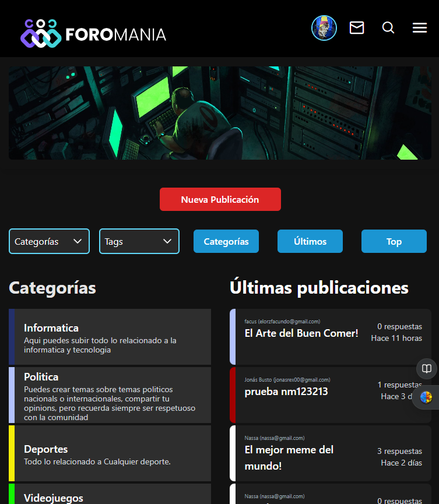Open the hamburger menu
This screenshot has width=439, height=504.
click(x=420, y=27)
